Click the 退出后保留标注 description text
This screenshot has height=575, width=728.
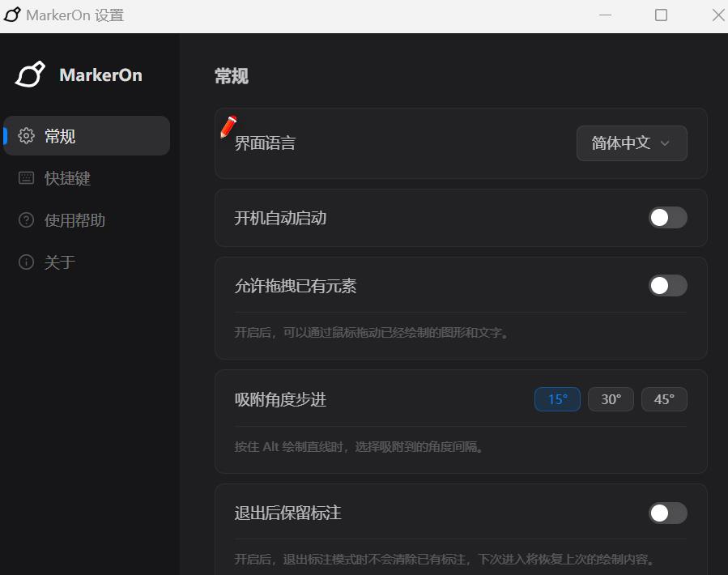pos(444,560)
